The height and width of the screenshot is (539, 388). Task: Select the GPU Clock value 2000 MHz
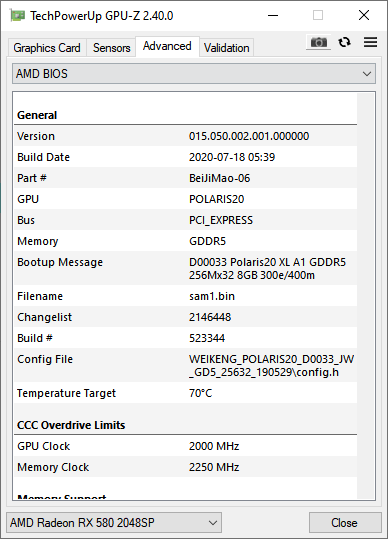tap(214, 446)
